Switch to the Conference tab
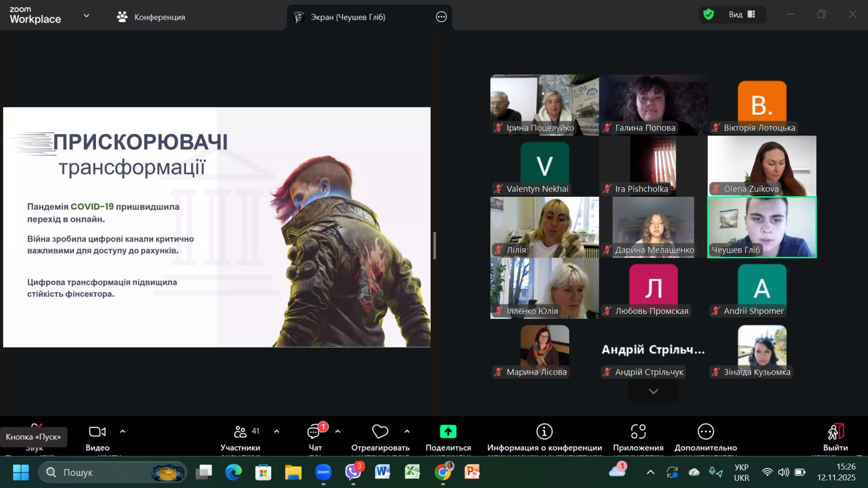Screen dimensions: 868x488 [x=151, y=17]
